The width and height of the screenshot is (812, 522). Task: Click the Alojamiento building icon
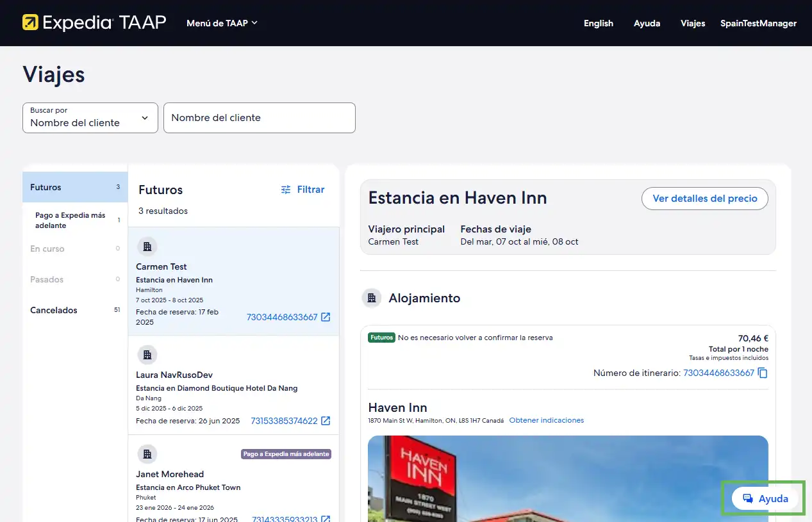coord(372,298)
